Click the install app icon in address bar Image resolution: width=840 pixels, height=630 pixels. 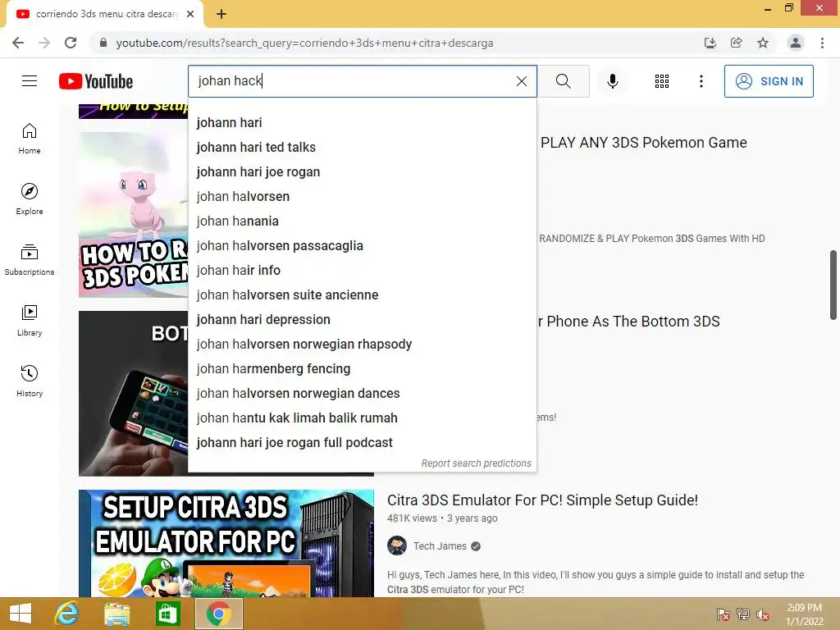[710, 43]
